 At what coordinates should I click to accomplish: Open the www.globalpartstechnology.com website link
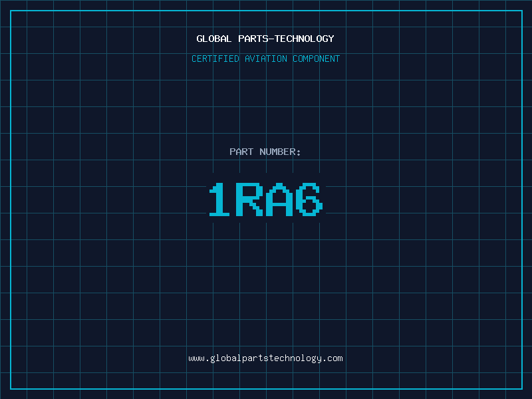click(265, 358)
